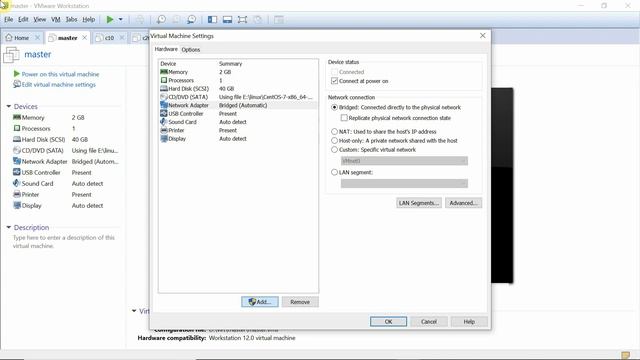Select Custom specific virtual network option

(x=334, y=149)
